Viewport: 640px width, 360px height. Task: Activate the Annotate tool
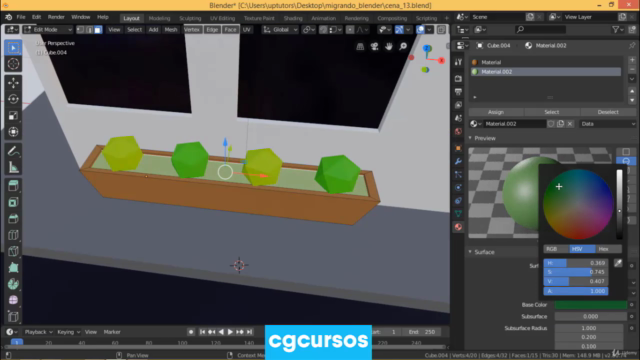click(x=13, y=151)
